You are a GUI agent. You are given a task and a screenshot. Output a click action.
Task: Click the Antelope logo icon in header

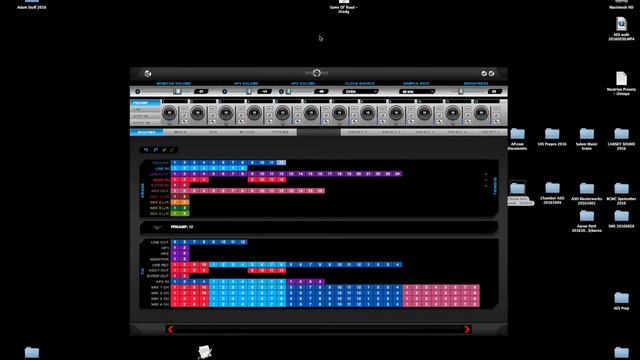point(148,73)
